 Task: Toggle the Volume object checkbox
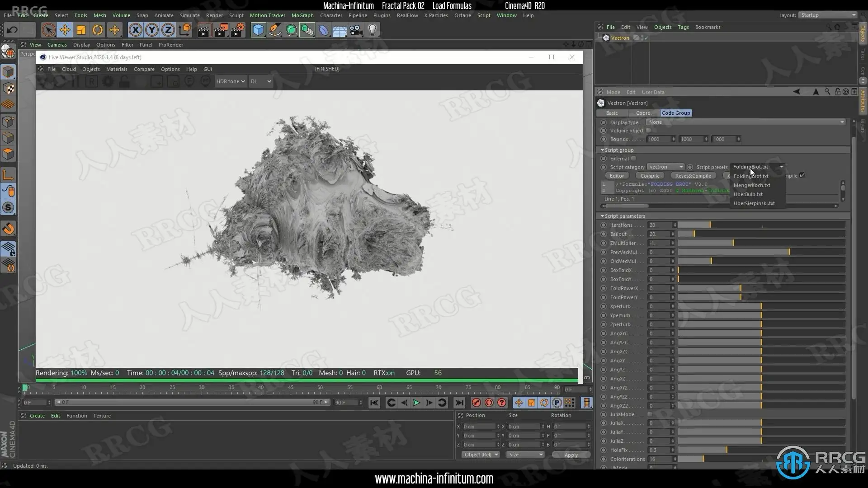[x=648, y=131]
